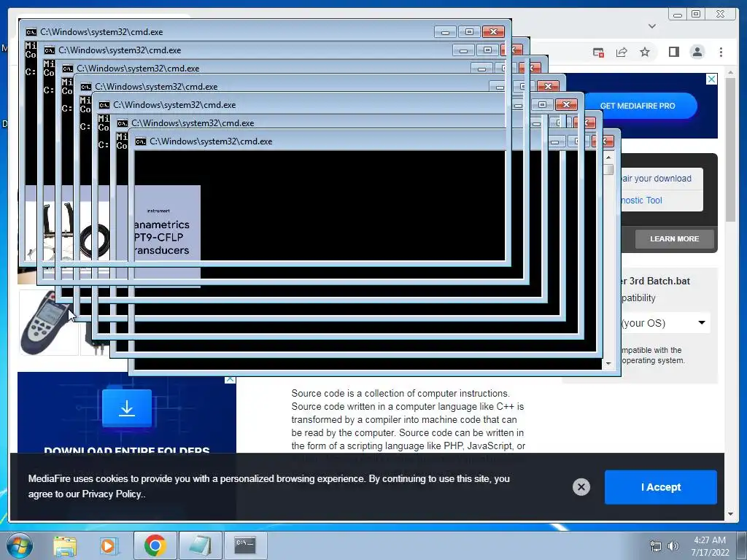Click the rearmost cmd.exe window's system icon
747x560 pixels.
coord(31,32)
